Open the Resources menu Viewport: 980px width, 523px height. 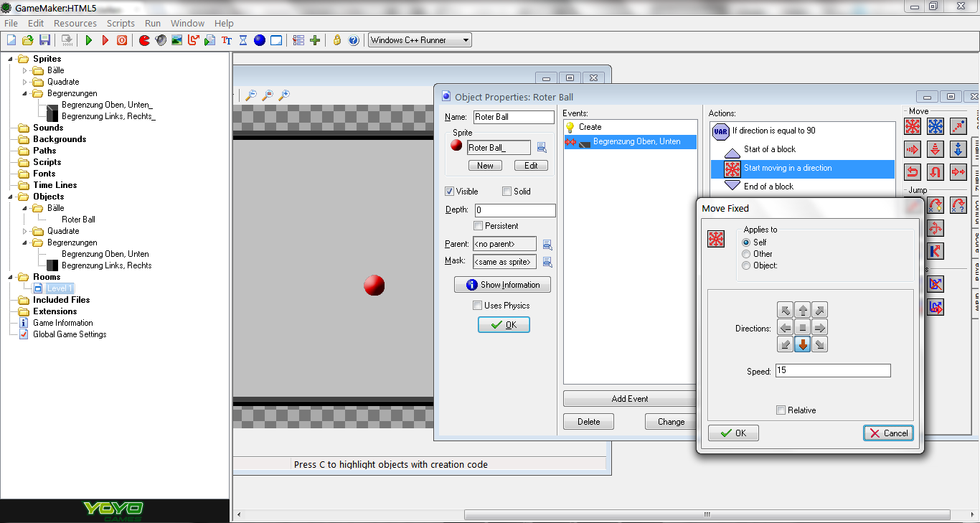tap(75, 23)
